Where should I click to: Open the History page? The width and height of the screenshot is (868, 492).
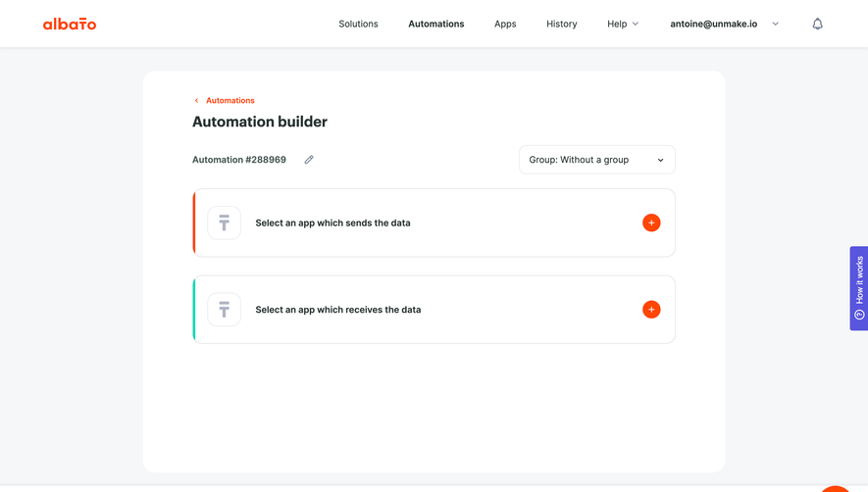(x=561, y=24)
